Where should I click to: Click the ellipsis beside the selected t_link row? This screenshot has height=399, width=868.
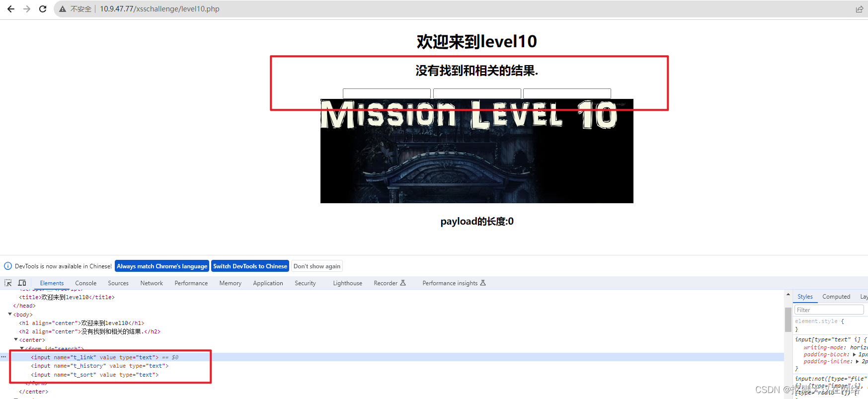click(3, 357)
